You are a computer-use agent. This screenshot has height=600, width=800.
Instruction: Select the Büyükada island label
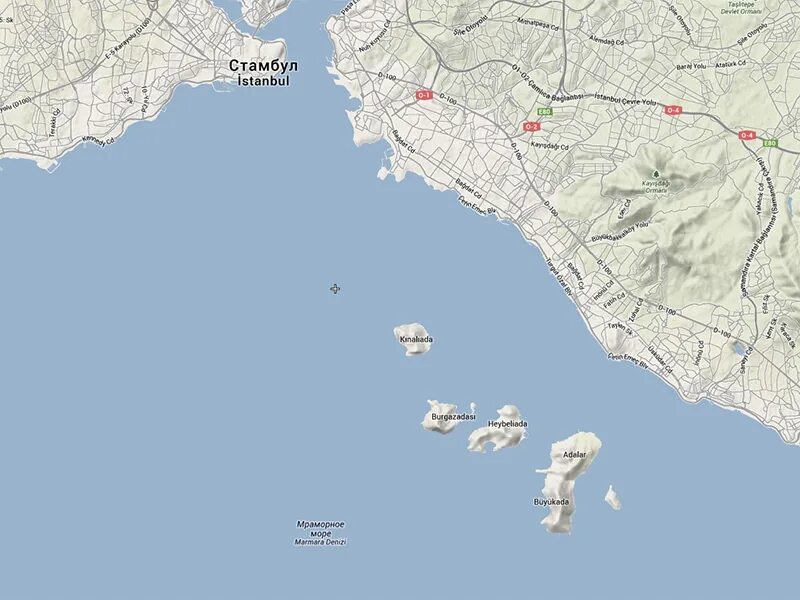[552, 502]
